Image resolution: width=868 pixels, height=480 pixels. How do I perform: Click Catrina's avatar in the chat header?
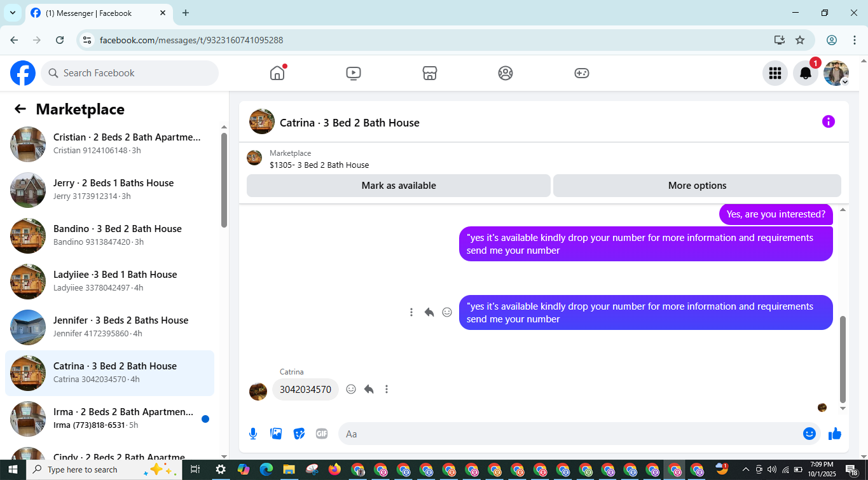tap(262, 121)
